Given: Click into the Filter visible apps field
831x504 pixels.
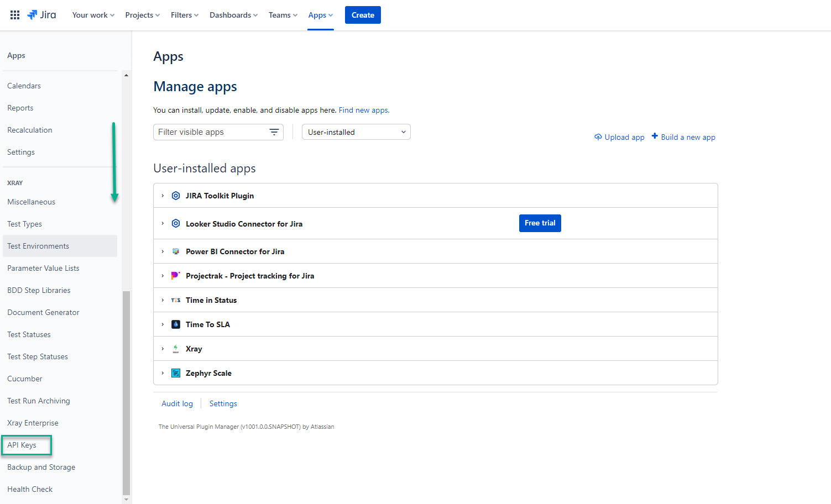Looking at the screenshot, I should pyautogui.click(x=210, y=132).
